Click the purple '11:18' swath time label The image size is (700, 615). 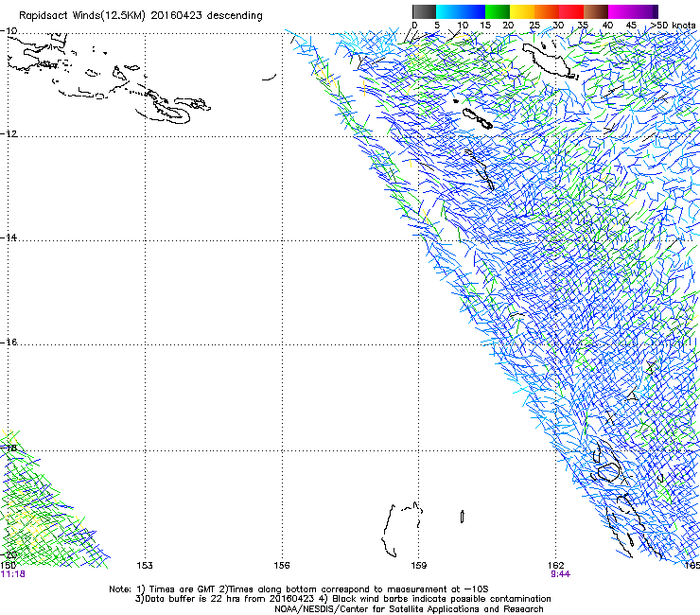pos(13,574)
